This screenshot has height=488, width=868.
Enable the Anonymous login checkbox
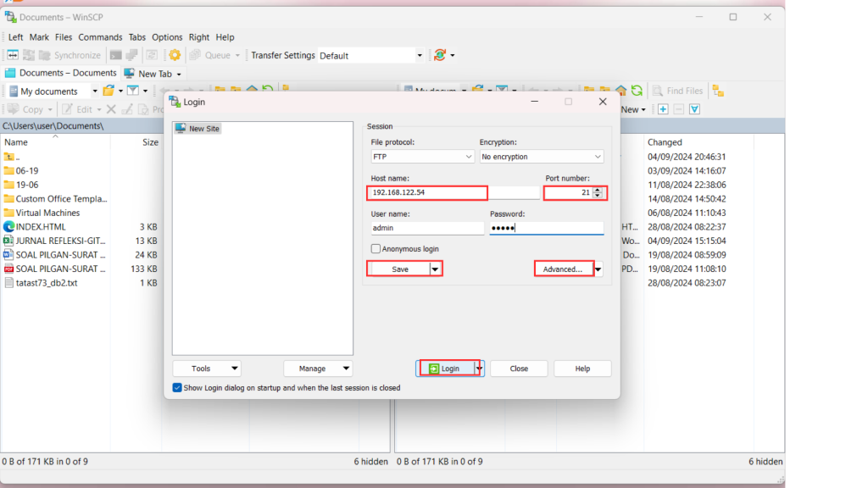click(376, 249)
